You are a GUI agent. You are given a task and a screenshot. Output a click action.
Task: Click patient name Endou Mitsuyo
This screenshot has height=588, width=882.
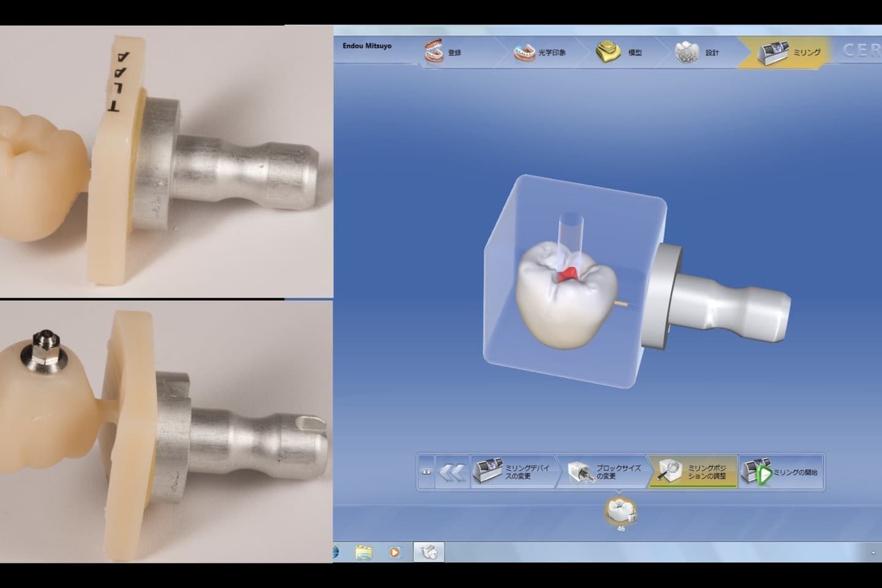click(x=367, y=46)
